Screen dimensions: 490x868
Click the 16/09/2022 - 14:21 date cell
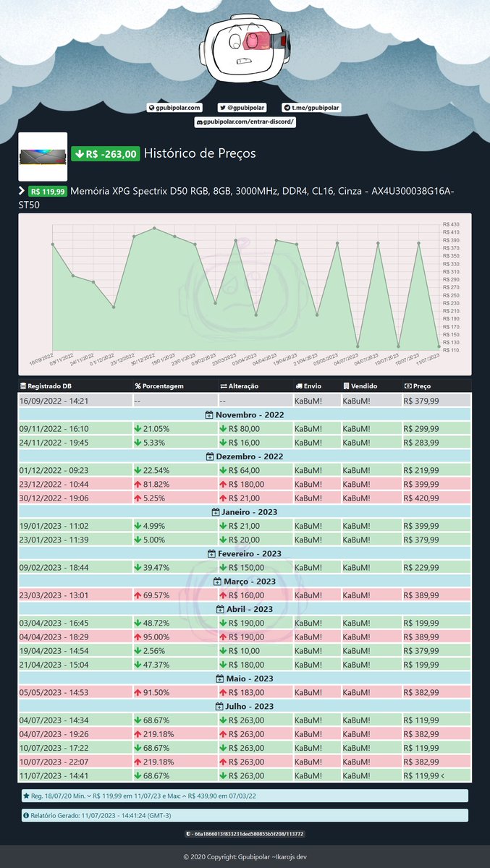click(x=75, y=401)
